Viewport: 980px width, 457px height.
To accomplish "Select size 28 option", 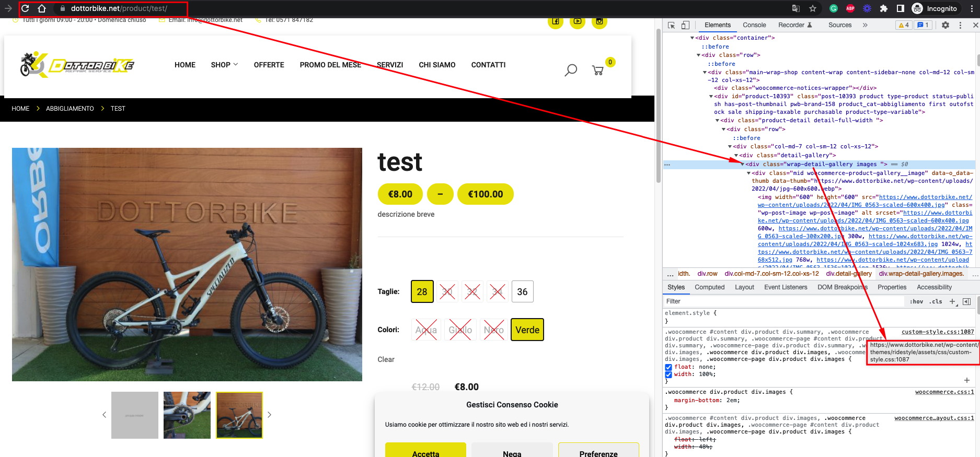I will 422,291.
